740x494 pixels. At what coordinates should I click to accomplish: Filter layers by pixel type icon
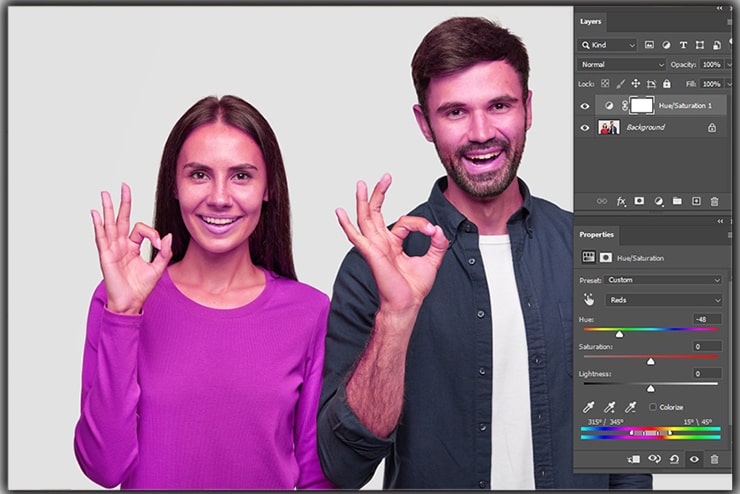click(649, 45)
